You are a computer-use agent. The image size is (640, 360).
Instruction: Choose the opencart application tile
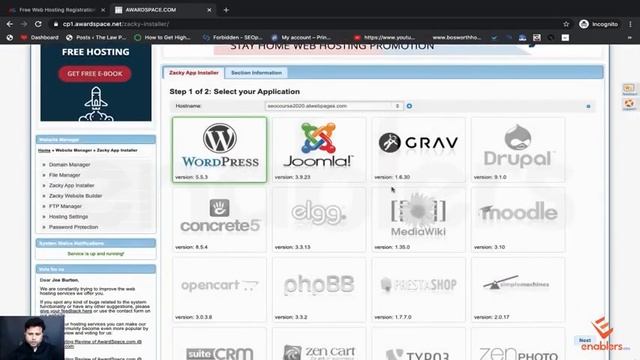coord(220,289)
